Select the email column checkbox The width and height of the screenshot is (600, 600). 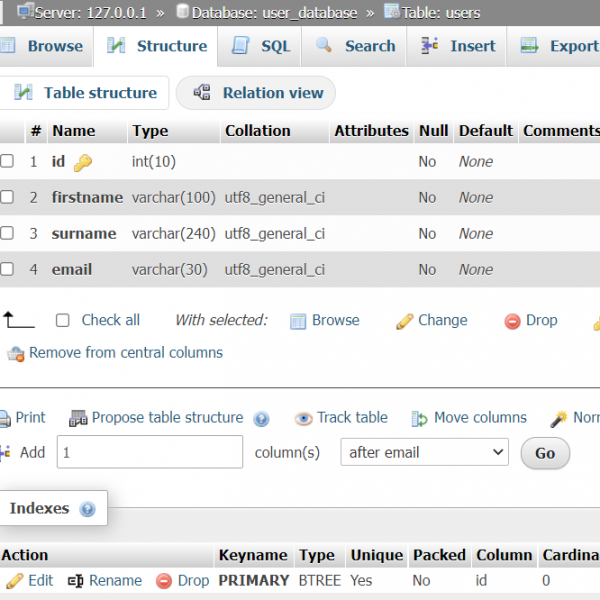pyautogui.click(x=7, y=270)
